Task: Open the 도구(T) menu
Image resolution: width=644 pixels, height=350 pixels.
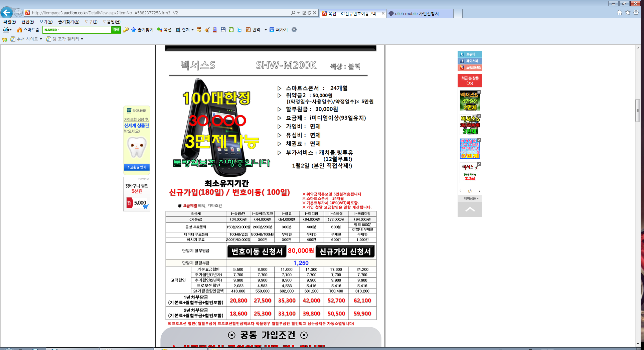Action: pos(91,22)
